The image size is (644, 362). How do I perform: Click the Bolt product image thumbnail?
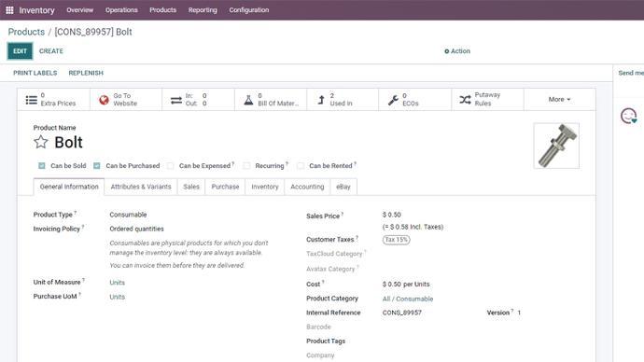(556, 146)
